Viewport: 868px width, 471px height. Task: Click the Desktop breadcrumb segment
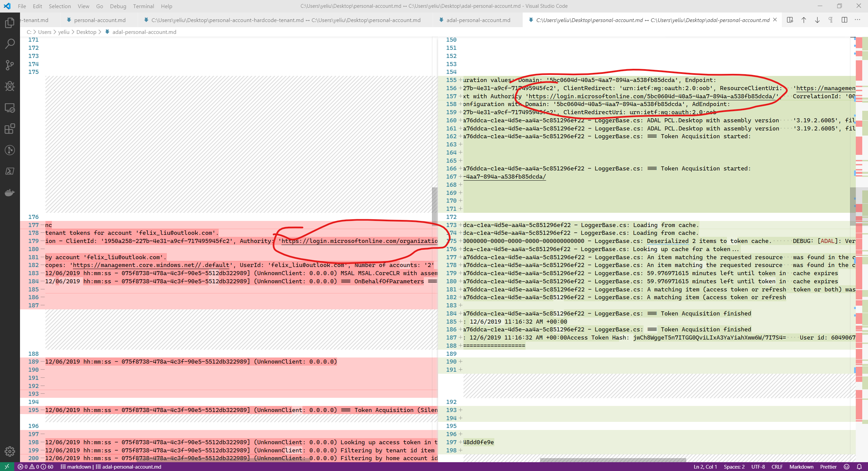(x=86, y=32)
